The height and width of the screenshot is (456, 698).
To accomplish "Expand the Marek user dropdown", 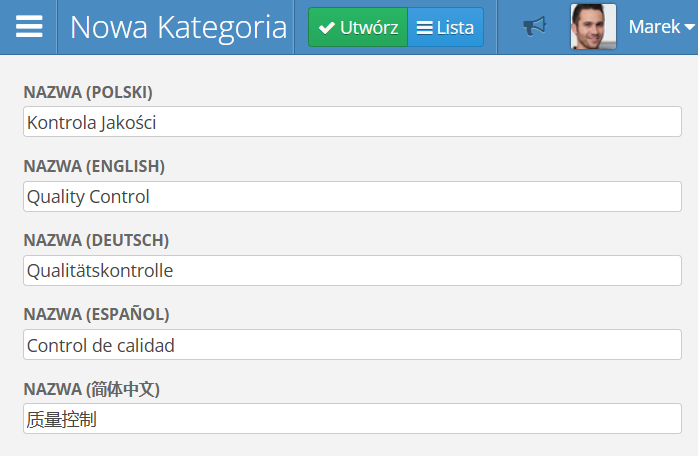I will coord(660,27).
